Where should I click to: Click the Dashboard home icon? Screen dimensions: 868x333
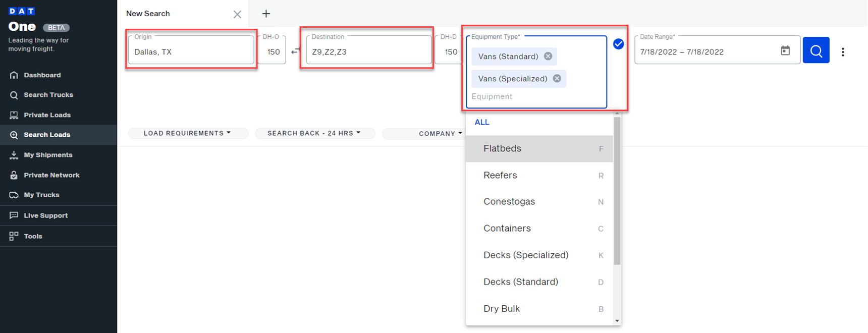click(14, 75)
